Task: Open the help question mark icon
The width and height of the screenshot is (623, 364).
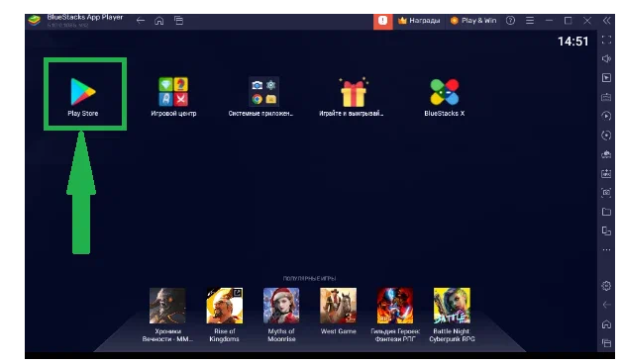Action: (x=510, y=21)
